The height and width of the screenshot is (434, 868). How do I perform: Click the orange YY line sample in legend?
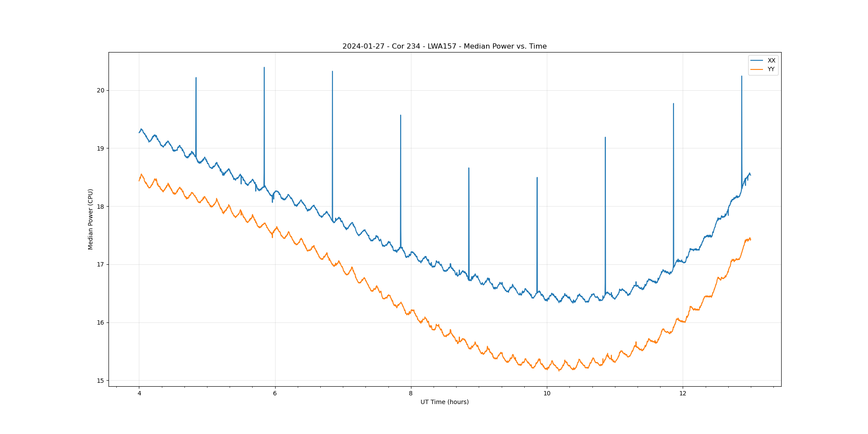(x=757, y=69)
